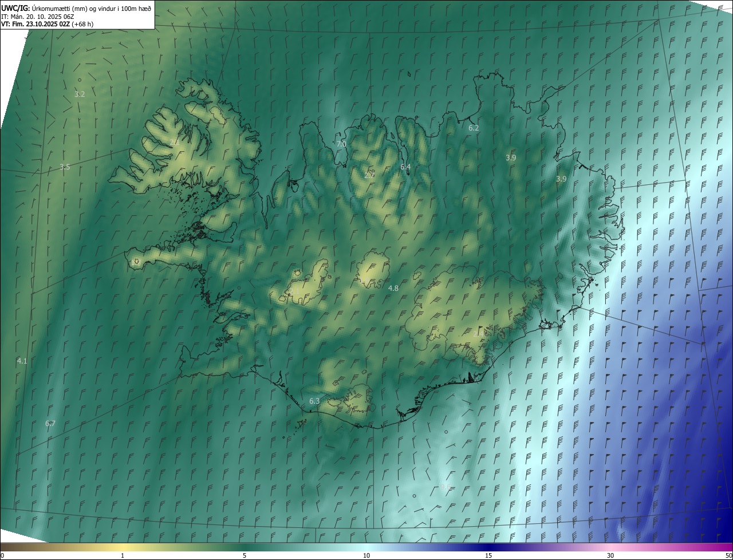
Task: Click the 6.2 value label
Action: (x=474, y=128)
